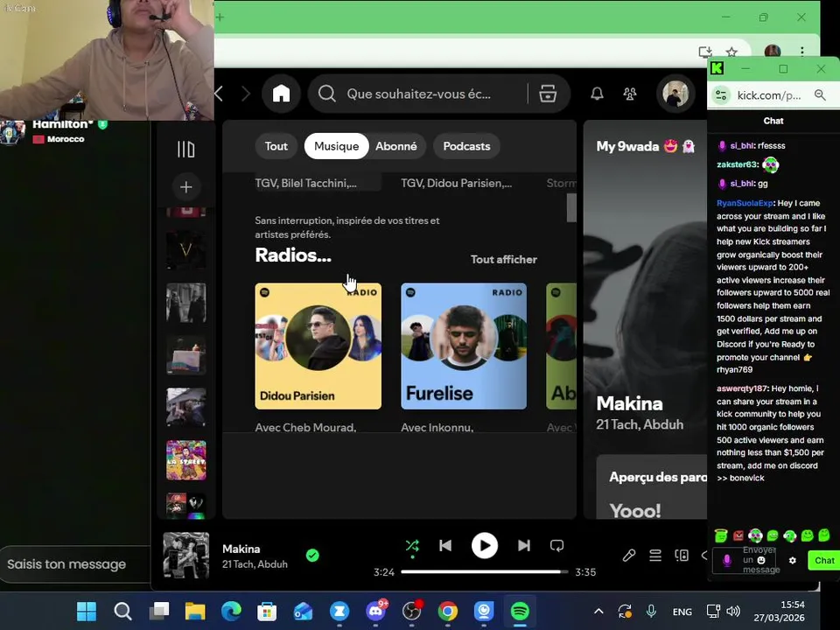The width and height of the screenshot is (840, 630).
Task: Open Spotify profile avatar menu
Action: tap(675, 94)
